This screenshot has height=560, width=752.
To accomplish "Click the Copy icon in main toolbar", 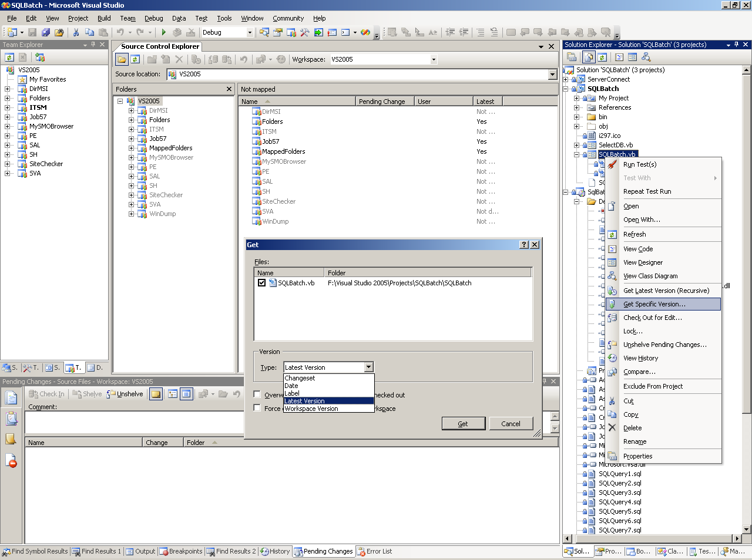I will coord(89,32).
